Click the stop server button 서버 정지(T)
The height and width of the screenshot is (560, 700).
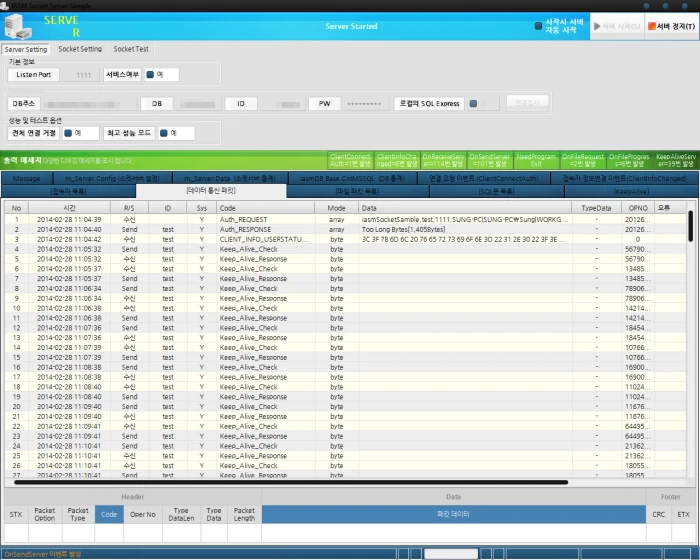tap(671, 26)
